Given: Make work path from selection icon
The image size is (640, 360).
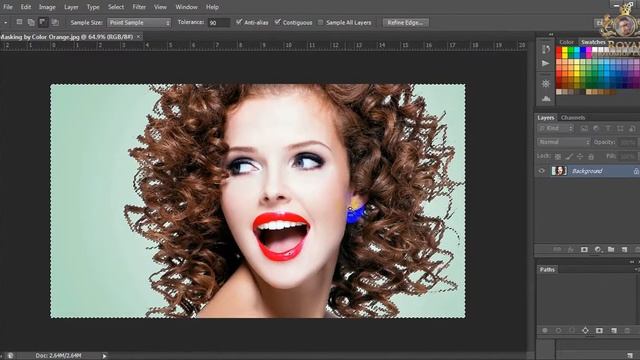Looking at the screenshot, I should point(585,330).
